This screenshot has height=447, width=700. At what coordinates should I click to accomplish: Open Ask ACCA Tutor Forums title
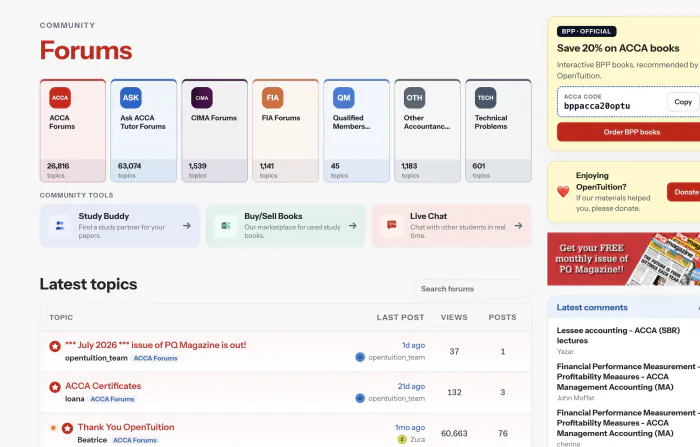pyautogui.click(x=143, y=122)
